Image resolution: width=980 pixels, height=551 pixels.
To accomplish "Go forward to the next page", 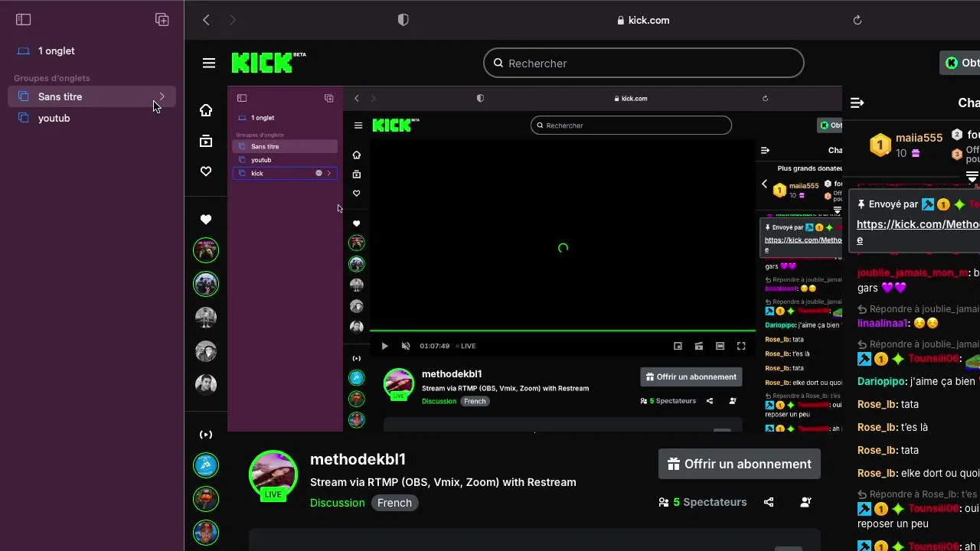I will pyautogui.click(x=233, y=20).
